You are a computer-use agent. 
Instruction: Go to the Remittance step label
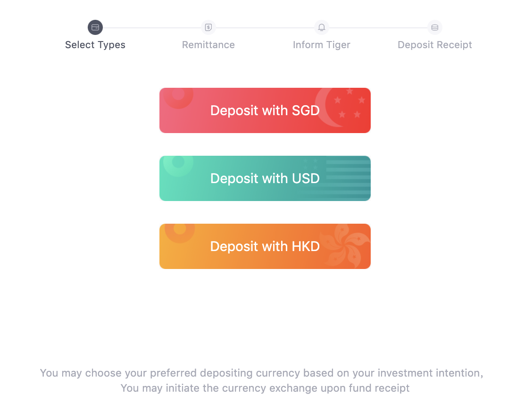(208, 45)
